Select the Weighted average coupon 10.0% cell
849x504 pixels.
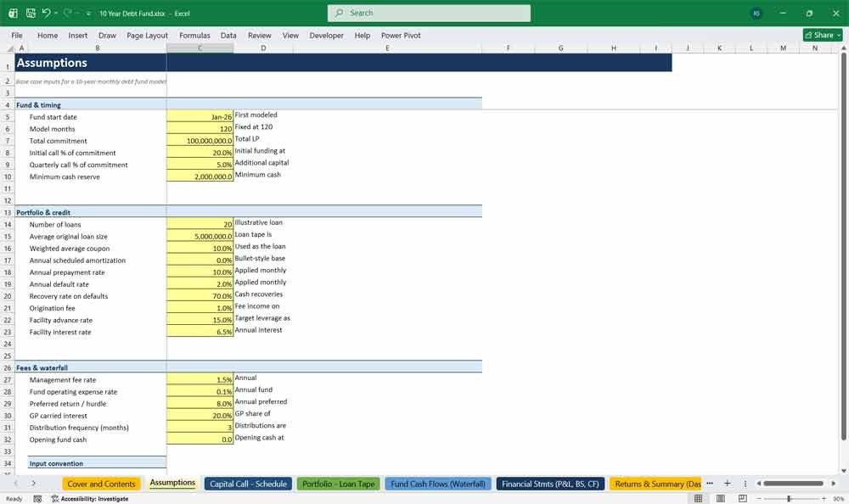(200, 248)
